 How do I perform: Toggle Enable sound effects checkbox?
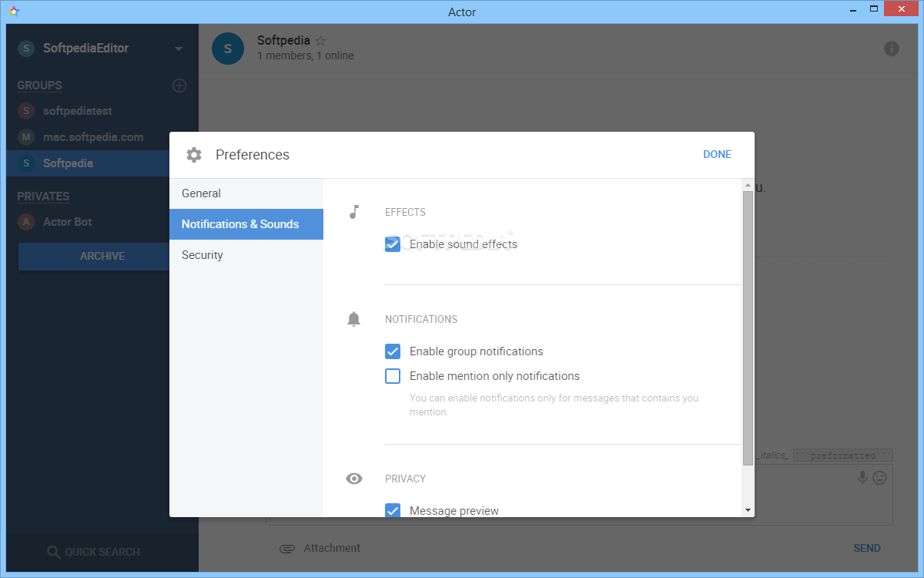(393, 244)
